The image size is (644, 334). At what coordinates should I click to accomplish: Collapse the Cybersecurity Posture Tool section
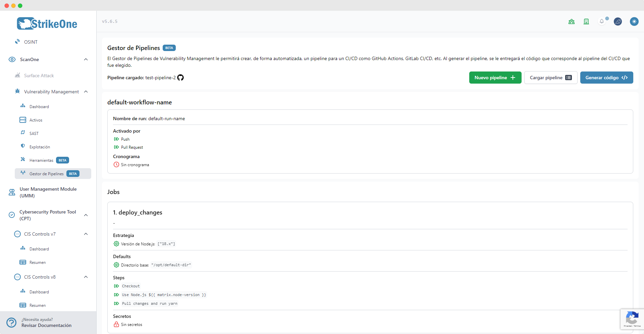(86, 215)
